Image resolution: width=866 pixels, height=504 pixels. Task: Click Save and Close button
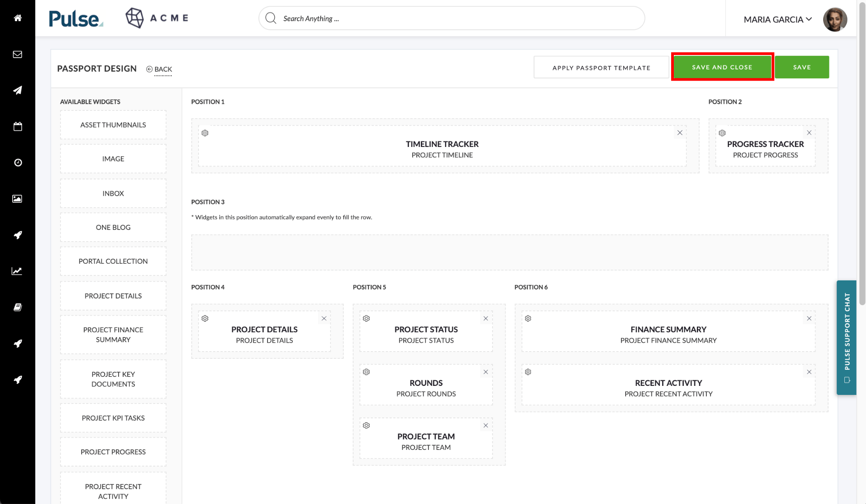coord(722,67)
